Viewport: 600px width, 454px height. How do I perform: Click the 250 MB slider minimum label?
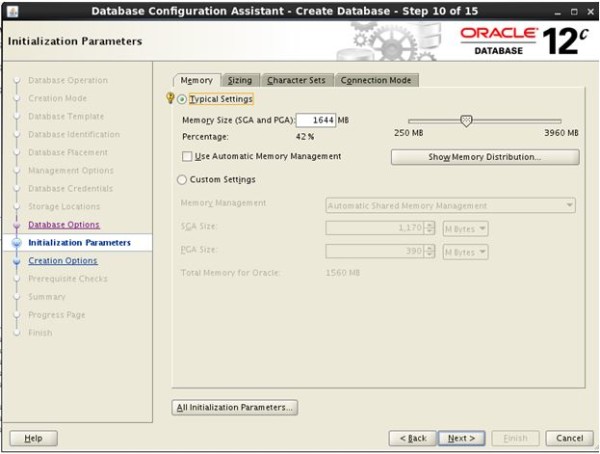click(409, 133)
